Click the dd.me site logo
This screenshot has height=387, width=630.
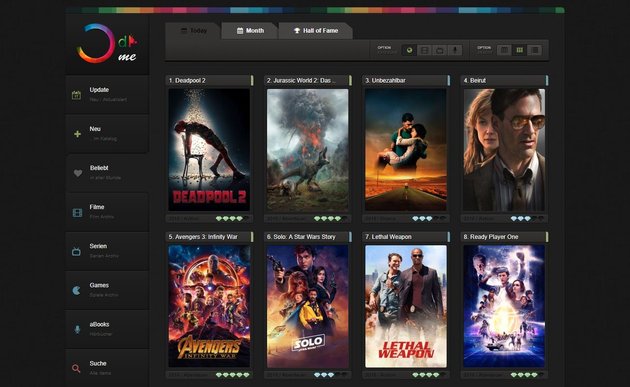click(x=107, y=44)
